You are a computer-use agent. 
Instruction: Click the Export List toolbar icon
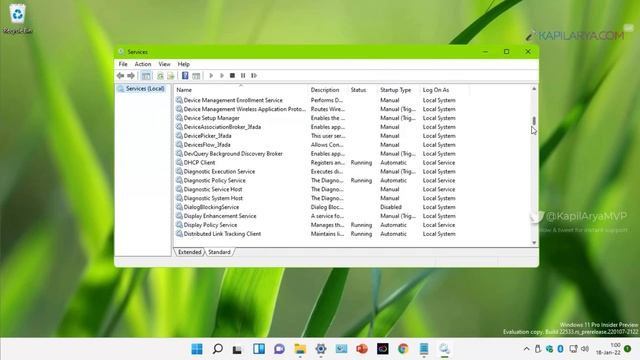point(171,76)
